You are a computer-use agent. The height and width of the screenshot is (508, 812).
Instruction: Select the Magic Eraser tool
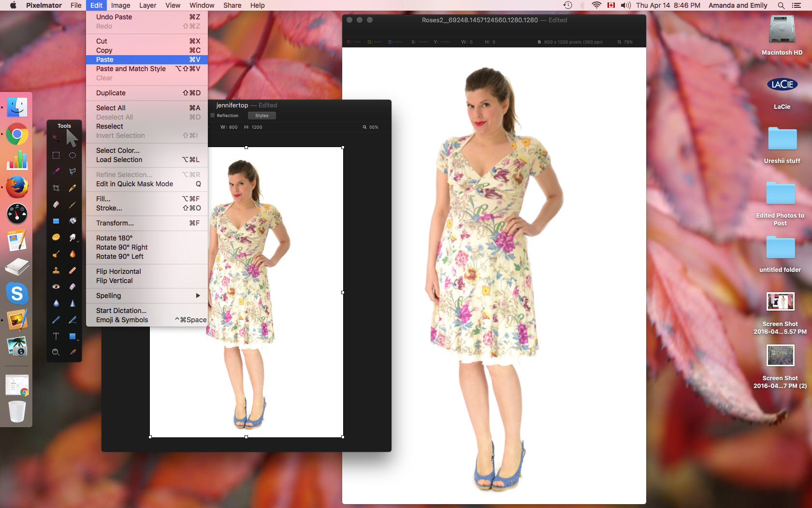click(x=72, y=287)
